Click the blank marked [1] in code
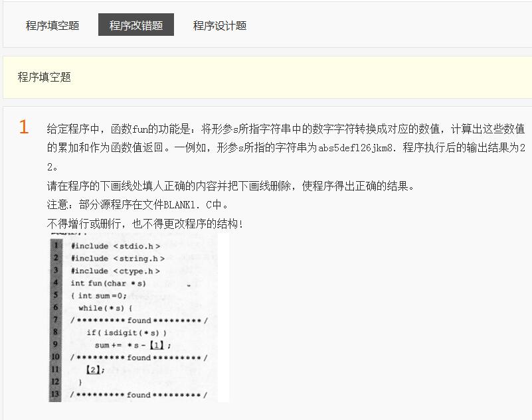The width and height of the screenshot is (532, 420). (x=157, y=345)
